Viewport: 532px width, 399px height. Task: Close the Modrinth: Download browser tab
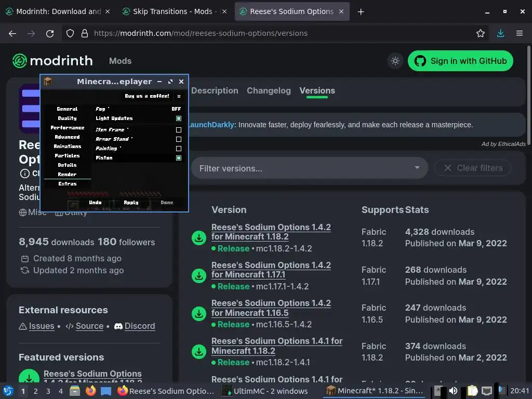(x=107, y=11)
